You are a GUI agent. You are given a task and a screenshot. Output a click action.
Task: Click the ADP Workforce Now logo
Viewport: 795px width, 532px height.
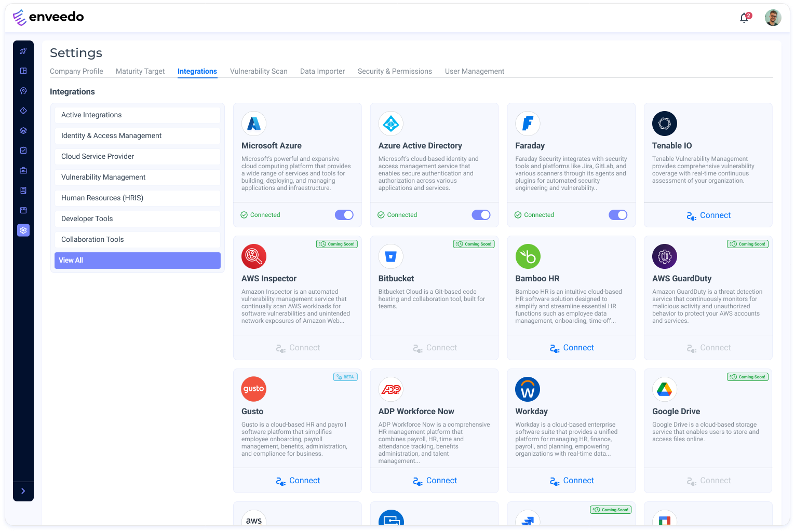(x=391, y=389)
